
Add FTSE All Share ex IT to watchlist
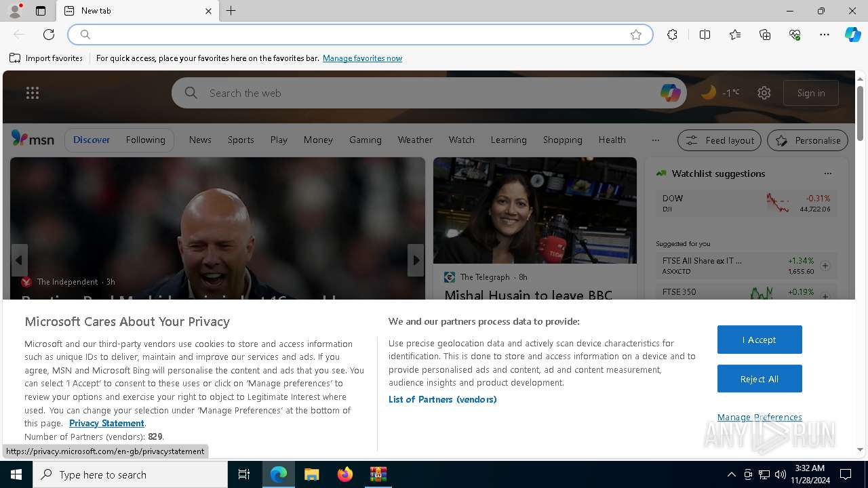[825, 266]
